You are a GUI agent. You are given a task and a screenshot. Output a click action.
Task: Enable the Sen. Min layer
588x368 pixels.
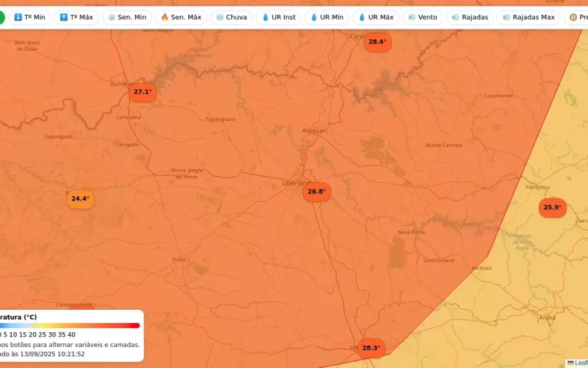127,17
